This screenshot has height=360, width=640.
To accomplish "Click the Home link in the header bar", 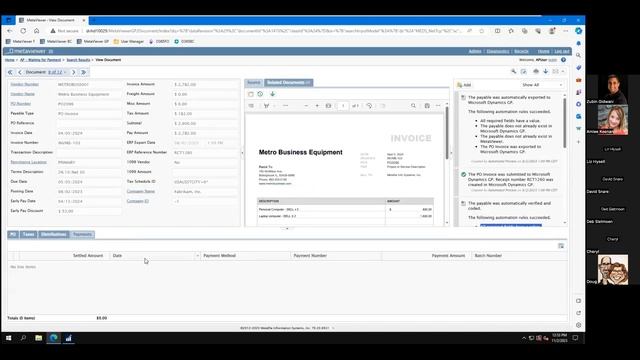I will pos(543,51).
